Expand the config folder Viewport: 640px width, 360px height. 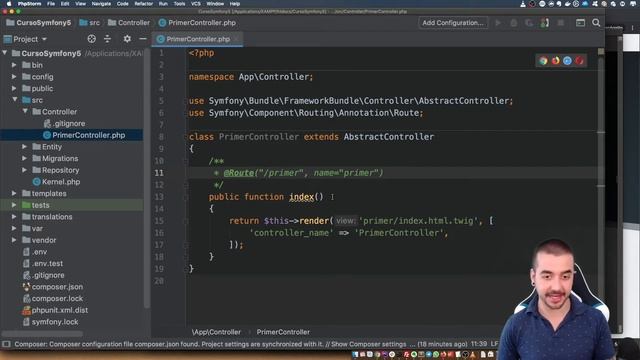[x=14, y=77]
